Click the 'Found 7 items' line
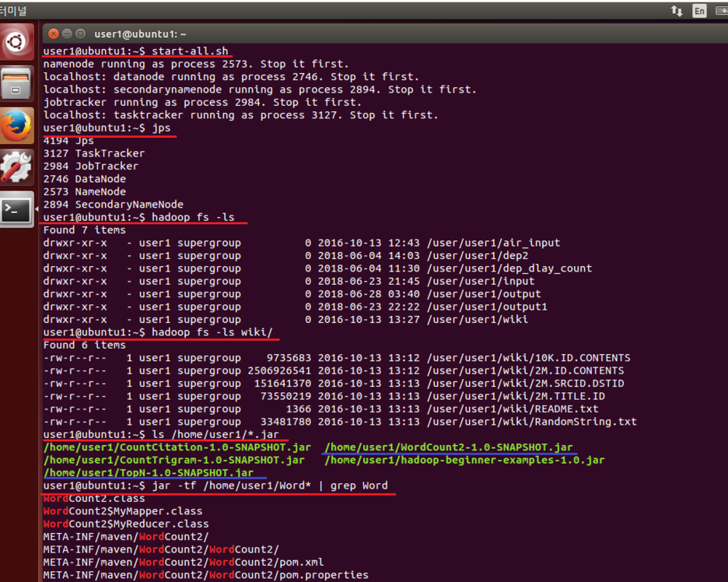This screenshot has height=582, width=728. click(x=85, y=230)
